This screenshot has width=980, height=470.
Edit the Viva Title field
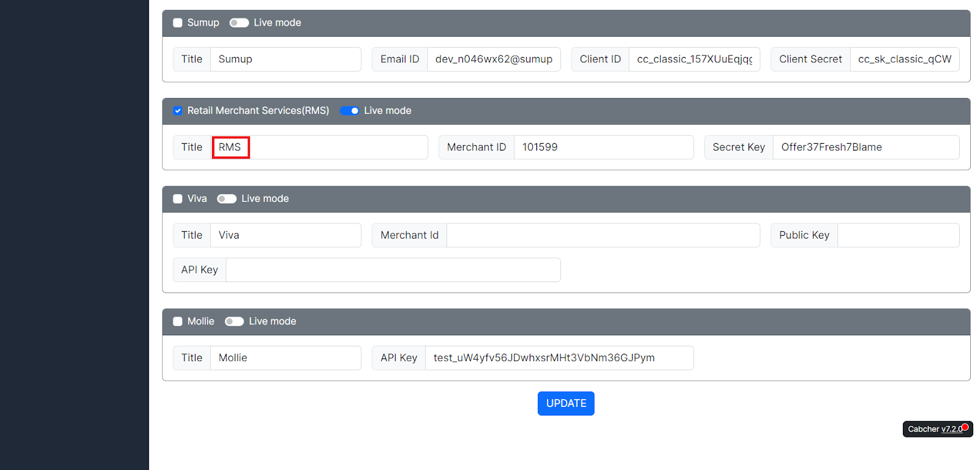click(285, 236)
